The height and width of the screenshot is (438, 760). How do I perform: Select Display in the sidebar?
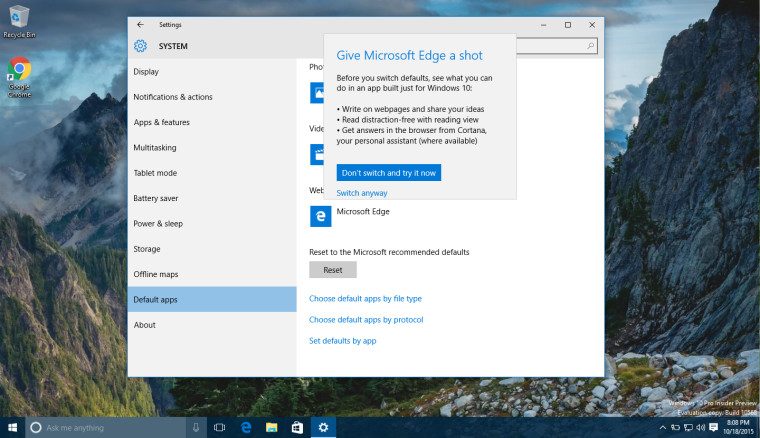coord(146,72)
